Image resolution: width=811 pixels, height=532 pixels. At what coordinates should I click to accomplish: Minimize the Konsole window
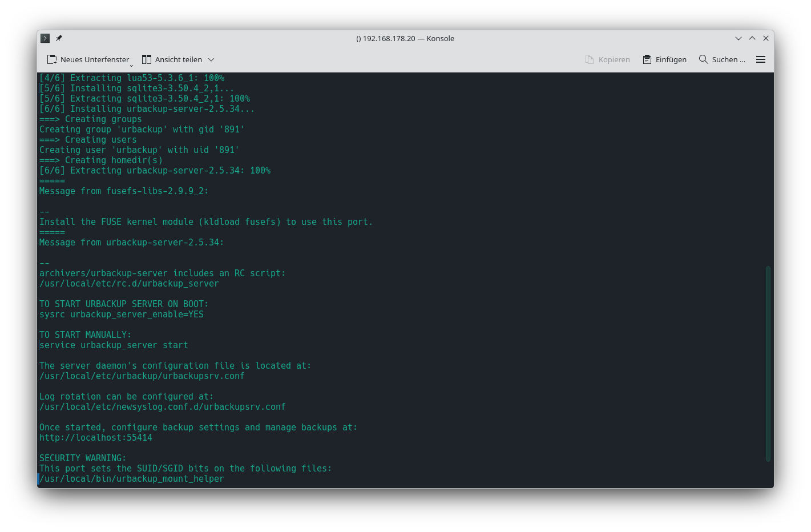tap(739, 38)
